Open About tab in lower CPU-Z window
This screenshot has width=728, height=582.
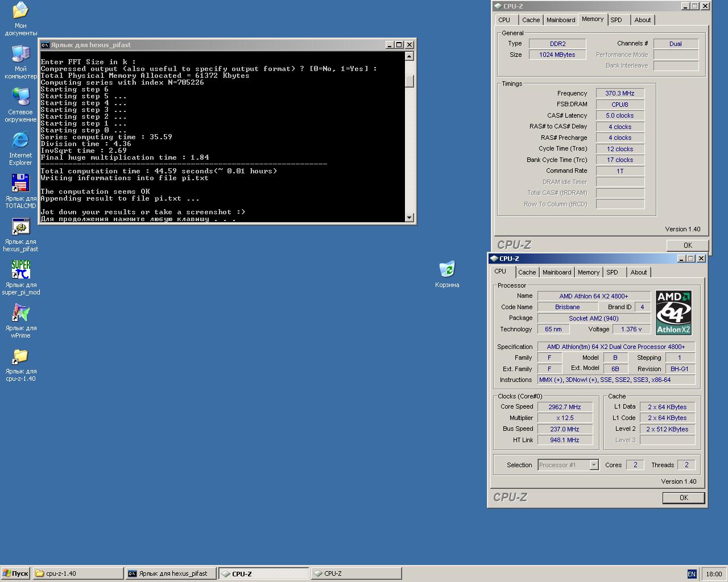(639, 272)
